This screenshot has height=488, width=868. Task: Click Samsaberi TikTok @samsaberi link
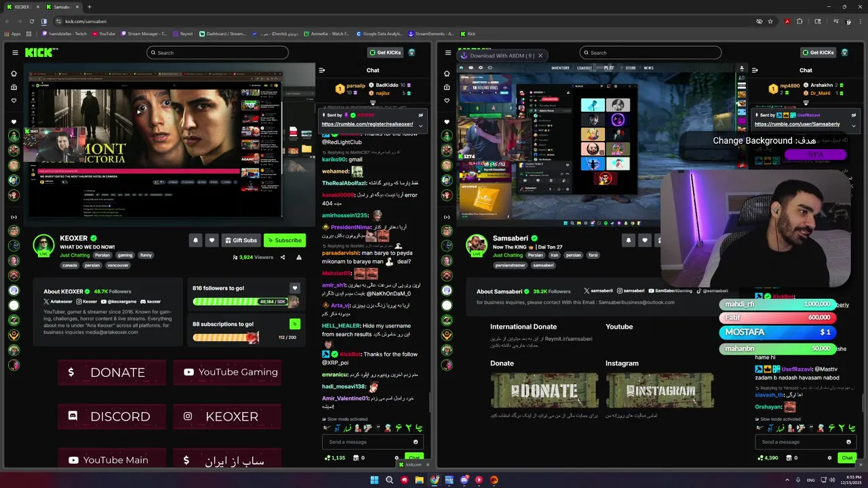(712, 291)
